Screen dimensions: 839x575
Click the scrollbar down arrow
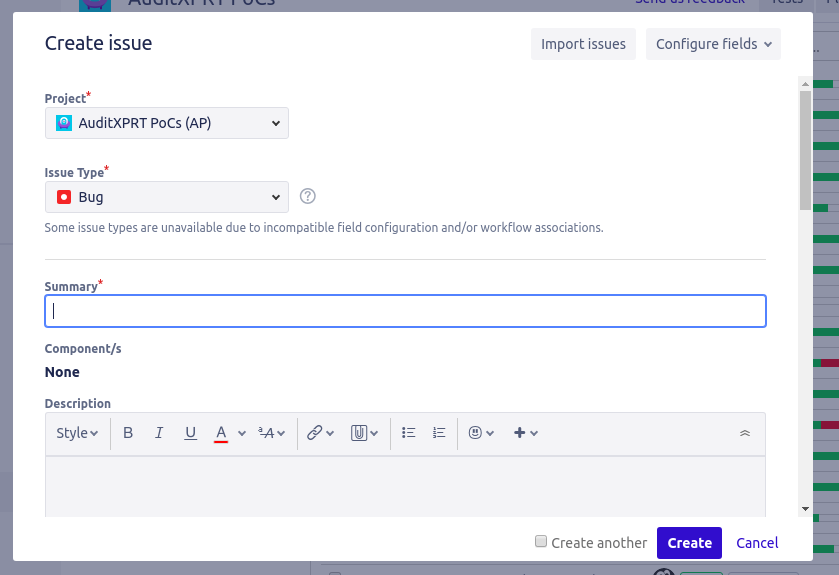click(805, 509)
